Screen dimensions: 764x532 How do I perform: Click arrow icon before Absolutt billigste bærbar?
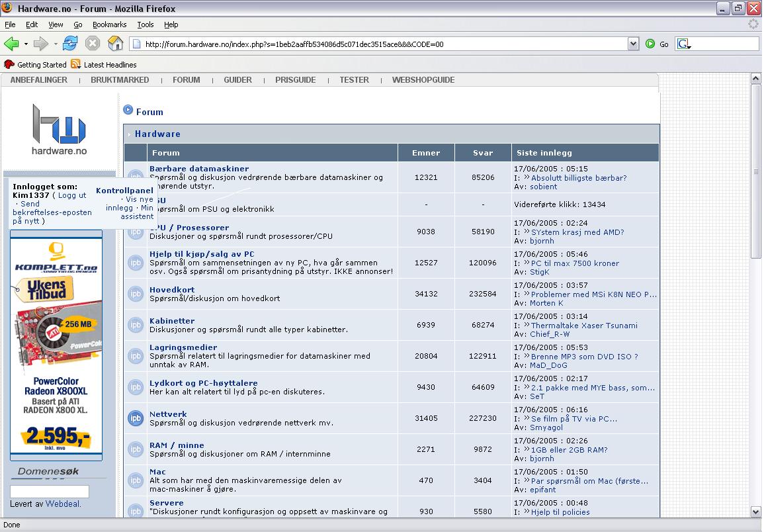point(527,177)
